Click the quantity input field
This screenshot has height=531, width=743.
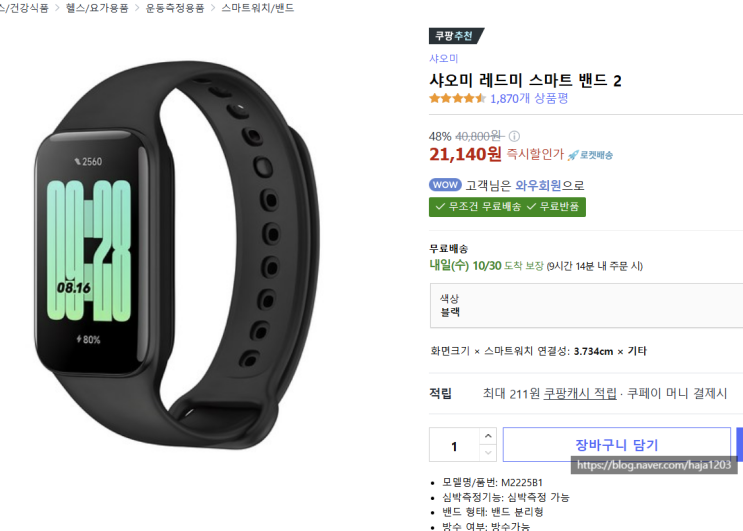454,445
